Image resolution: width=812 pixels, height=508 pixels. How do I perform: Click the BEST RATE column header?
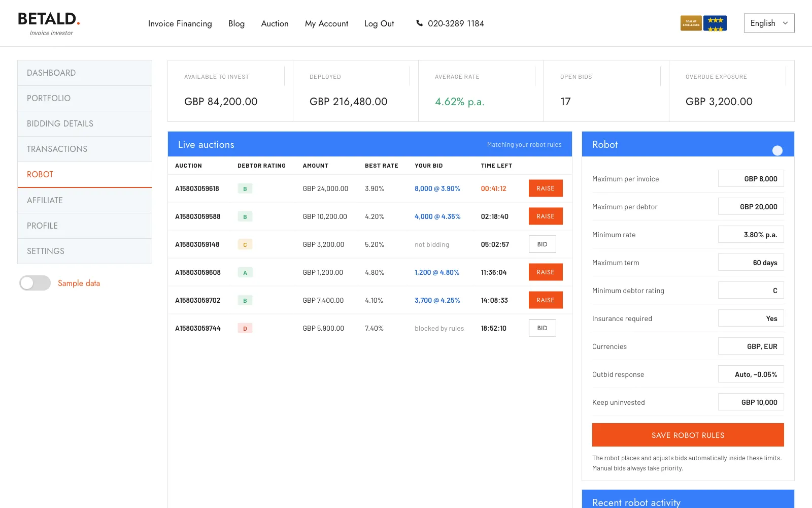(x=381, y=166)
